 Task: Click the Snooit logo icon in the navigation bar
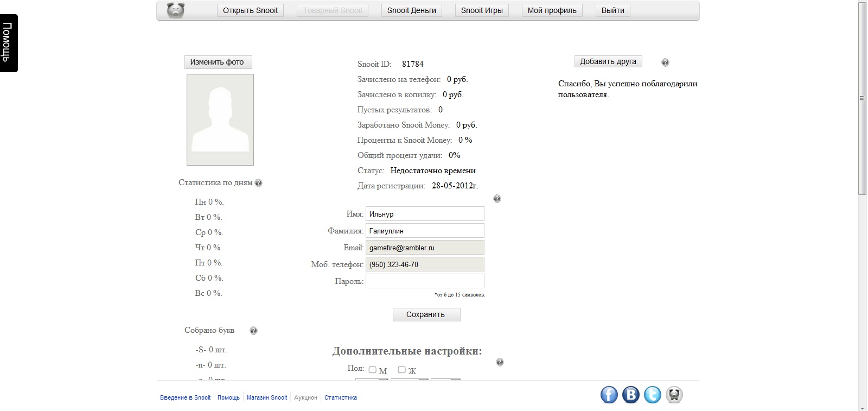(176, 10)
